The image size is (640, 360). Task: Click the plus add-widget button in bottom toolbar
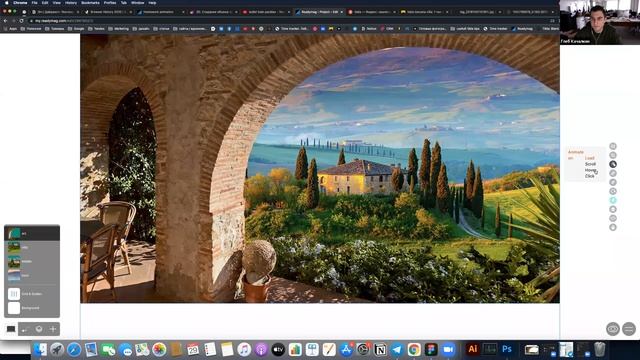[53, 329]
